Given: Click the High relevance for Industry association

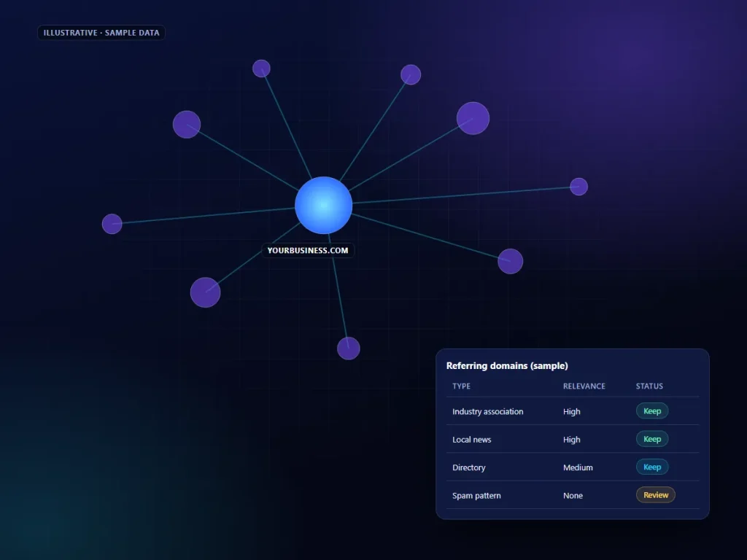Looking at the screenshot, I should pyautogui.click(x=572, y=411).
